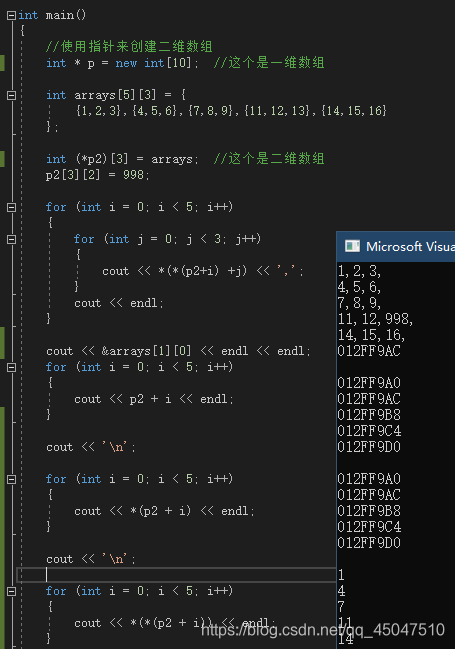The height and width of the screenshot is (649, 455).
Task: Click the line 'cout << *(p2 + i) << endl;'
Action: [x=164, y=511]
